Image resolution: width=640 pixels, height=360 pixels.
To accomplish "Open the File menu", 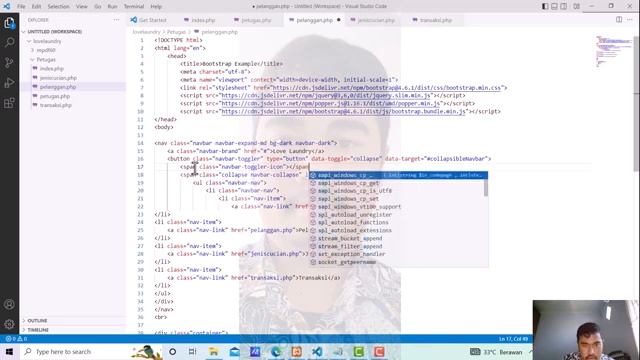I will 21,7.
